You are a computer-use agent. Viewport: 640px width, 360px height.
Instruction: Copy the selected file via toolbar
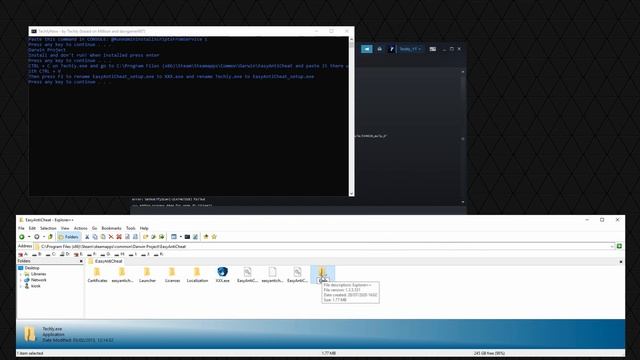(95, 237)
